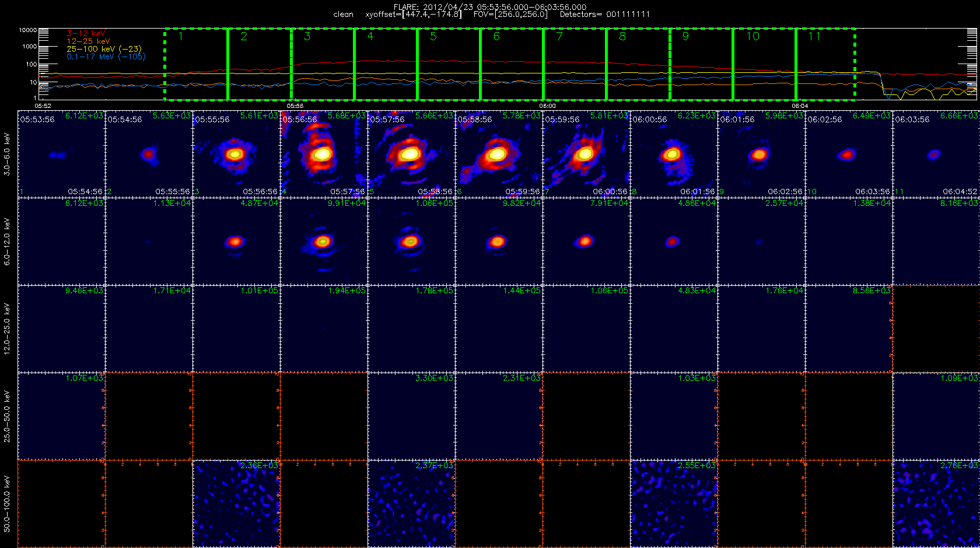Viewport: 980px width, 548px height.
Task: Open the 12.0-25.0 keV image labeled 1.78E+05
Action: click(x=411, y=329)
